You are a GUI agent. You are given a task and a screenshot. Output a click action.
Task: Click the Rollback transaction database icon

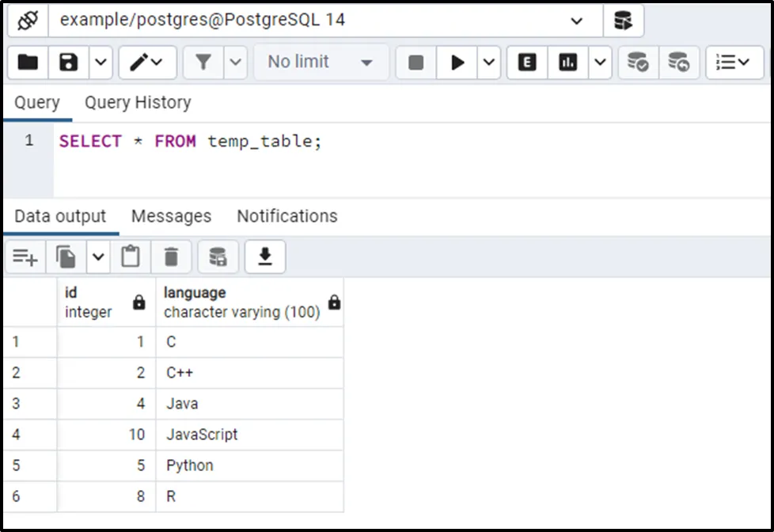[678, 63]
